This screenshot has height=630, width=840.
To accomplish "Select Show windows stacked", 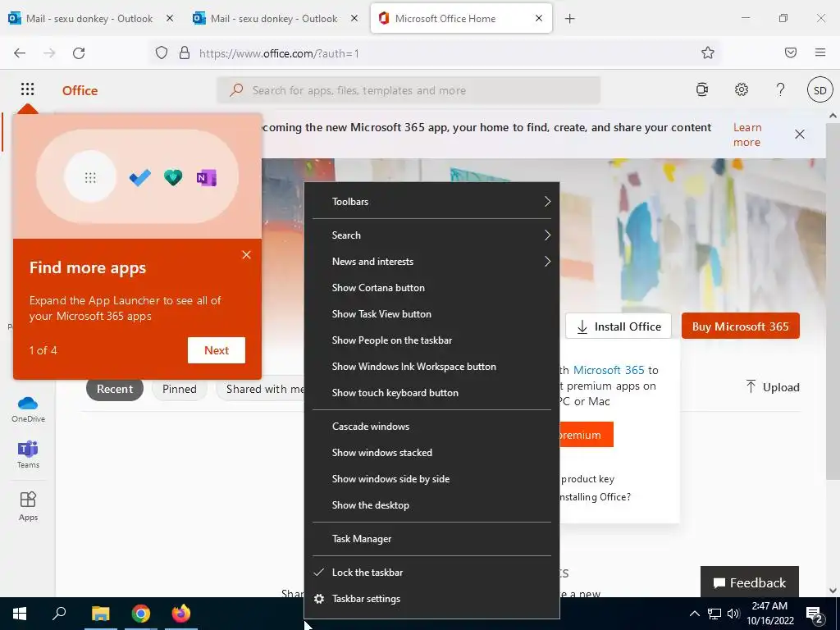I will click(431, 453).
